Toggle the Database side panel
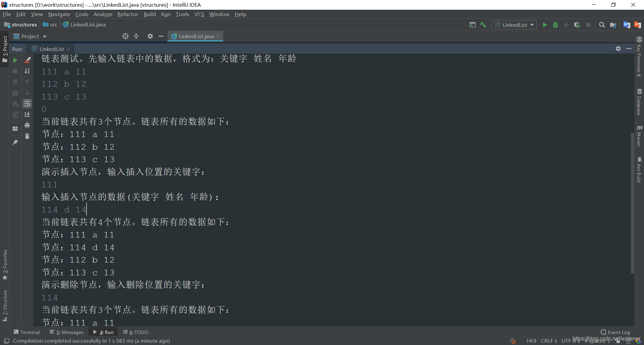 (x=639, y=102)
